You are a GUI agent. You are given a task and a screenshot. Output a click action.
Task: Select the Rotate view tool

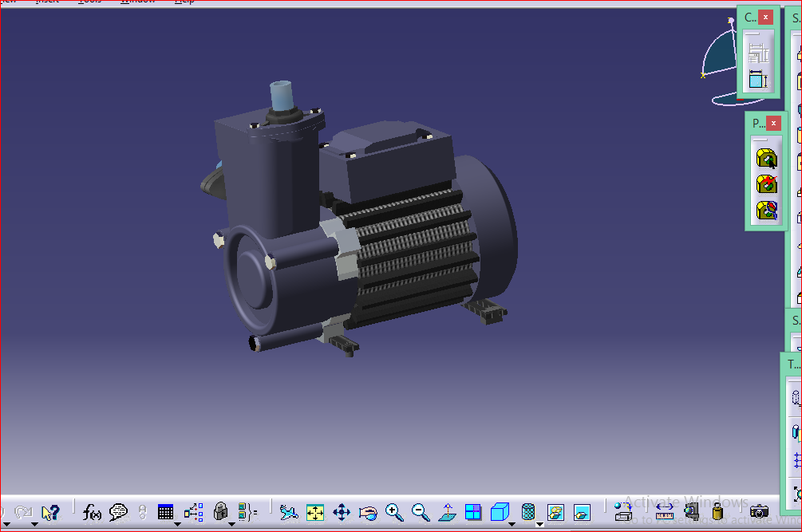368,512
